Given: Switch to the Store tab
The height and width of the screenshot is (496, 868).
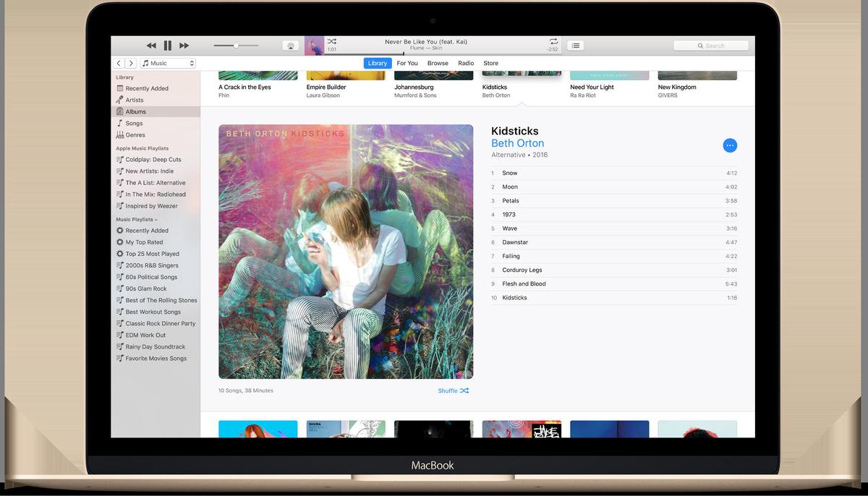Looking at the screenshot, I should point(491,64).
